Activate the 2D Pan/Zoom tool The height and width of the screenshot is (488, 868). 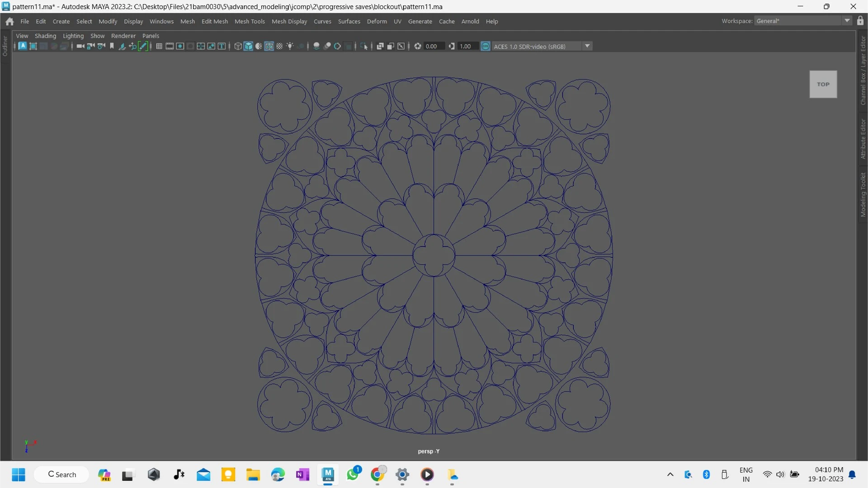pyautogui.click(x=132, y=46)
